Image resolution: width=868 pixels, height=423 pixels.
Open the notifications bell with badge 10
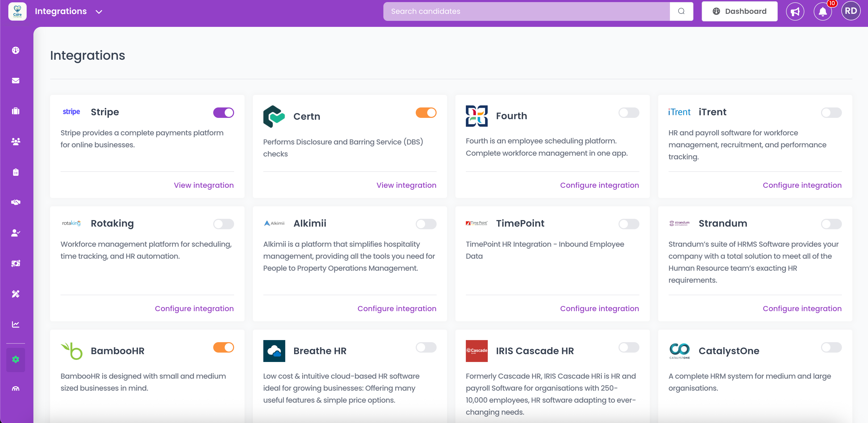(x=823, y=11)
